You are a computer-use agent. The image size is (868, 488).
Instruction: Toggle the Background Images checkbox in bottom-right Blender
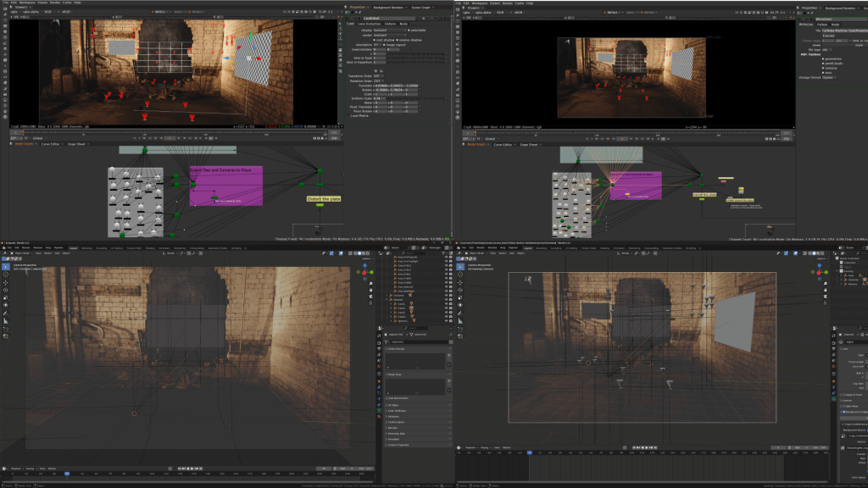(x=844, y=412)
